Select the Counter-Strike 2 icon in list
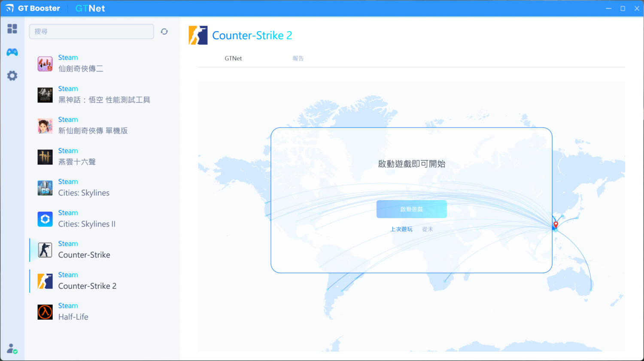Viewport: 644px width, 361px height. [x=45, y=281]
